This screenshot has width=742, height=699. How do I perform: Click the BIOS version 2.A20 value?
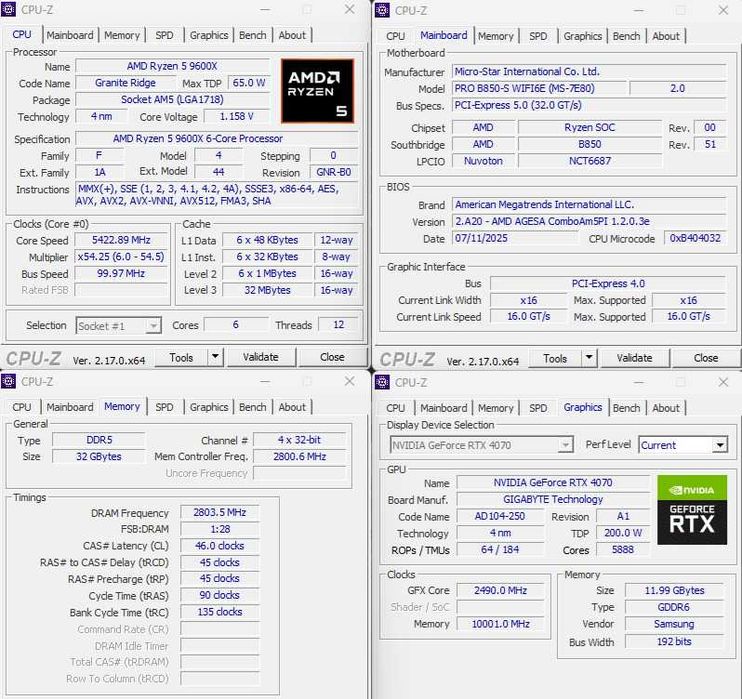(x=589, y=221)
